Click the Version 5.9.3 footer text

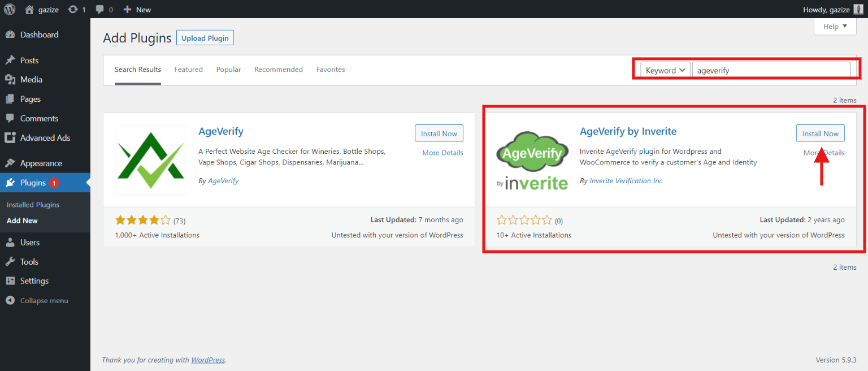click(836, 360)
